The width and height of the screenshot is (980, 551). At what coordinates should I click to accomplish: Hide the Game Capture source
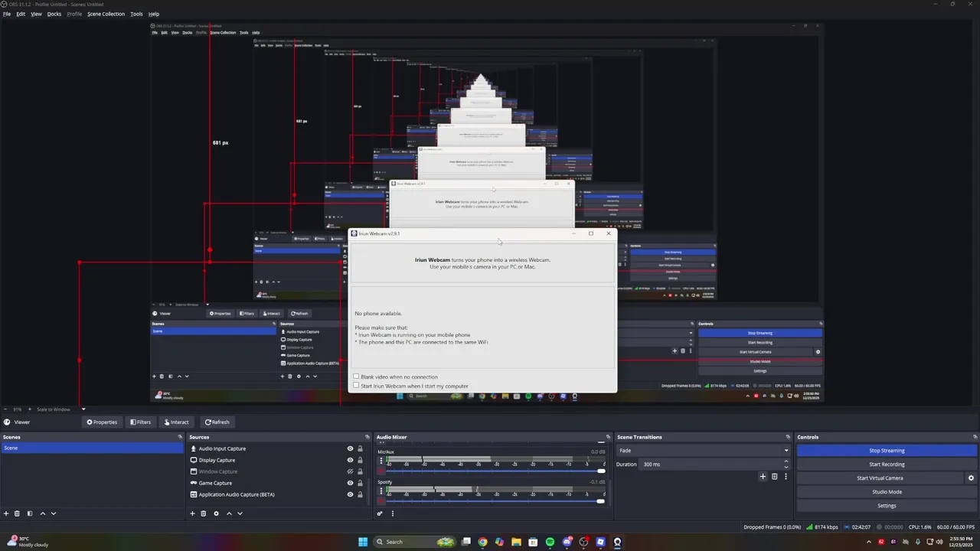point(350,483)
